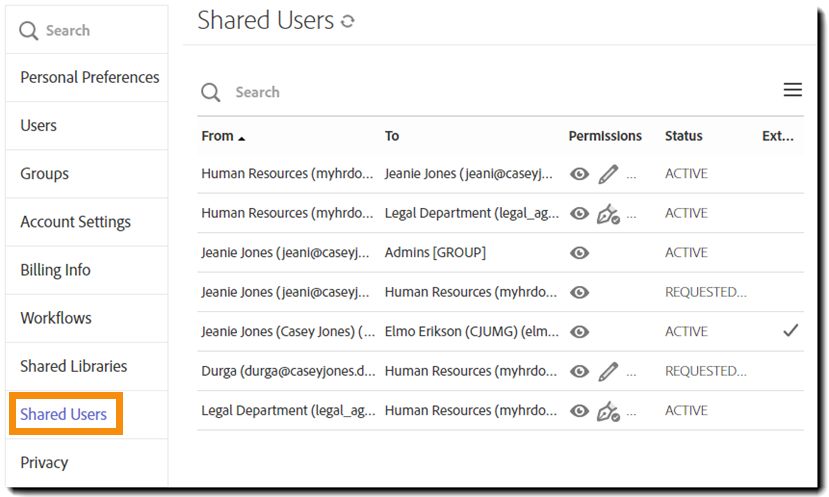
Task: Sort by the From column header
Action: point(218,136)
